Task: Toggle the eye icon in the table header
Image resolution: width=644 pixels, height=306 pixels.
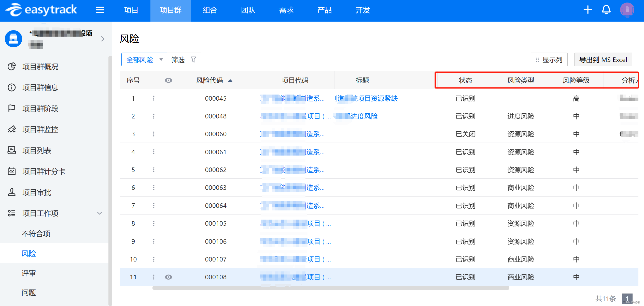Action: tap(168, 81)
